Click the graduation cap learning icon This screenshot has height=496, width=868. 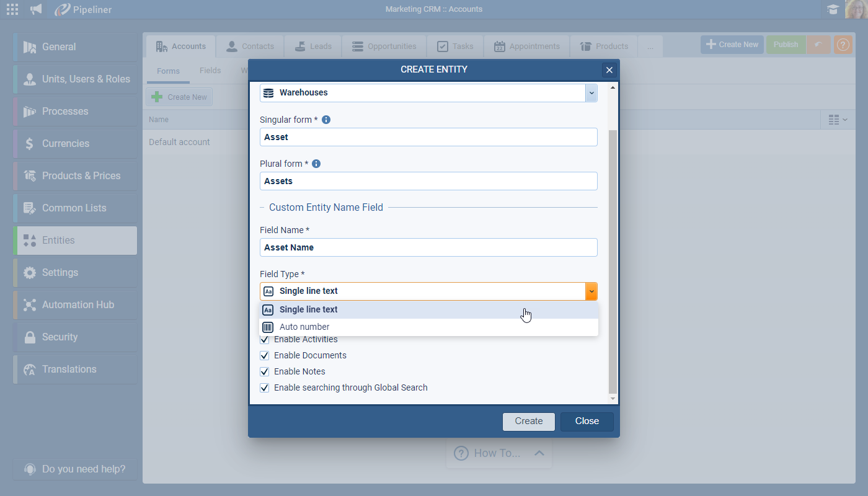coord(833,9)
